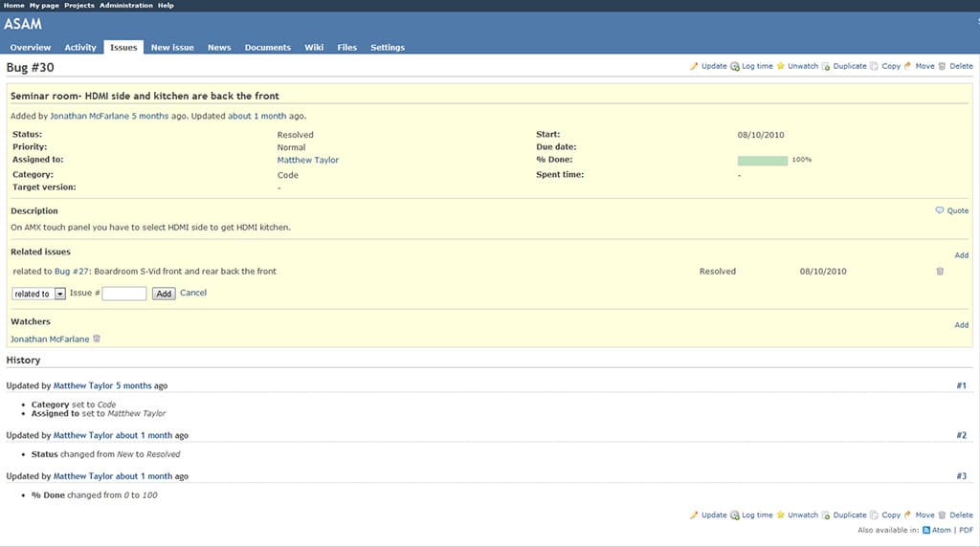Delete relation to Bug #27 trash icon

tap(940, 271)
